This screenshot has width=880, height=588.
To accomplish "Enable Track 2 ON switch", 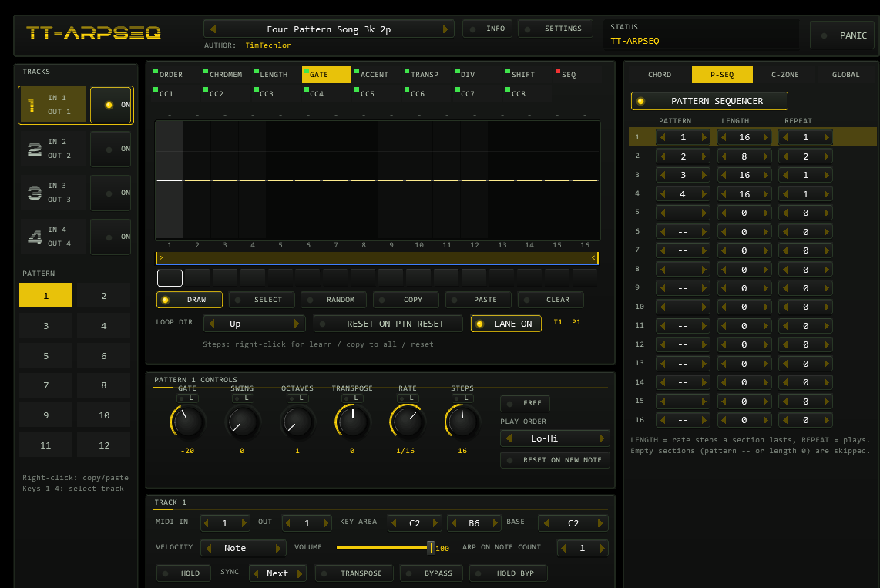I will [x=110, y=149].
